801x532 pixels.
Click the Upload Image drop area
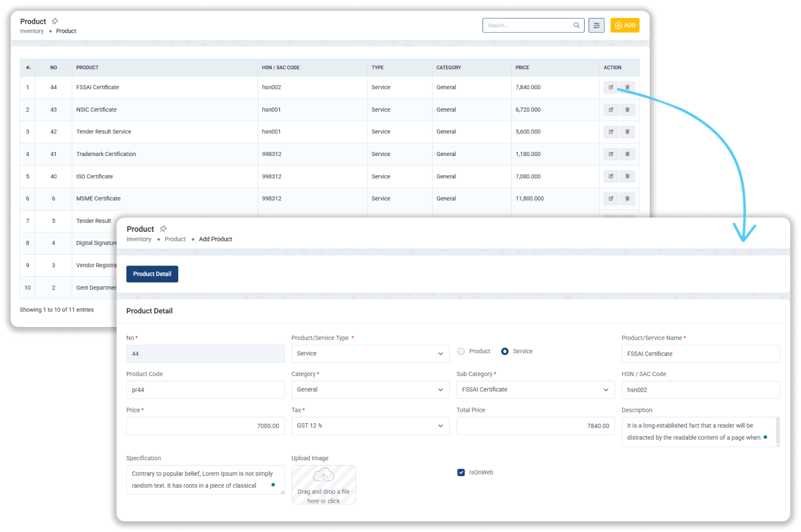click(x=323, y=485)
